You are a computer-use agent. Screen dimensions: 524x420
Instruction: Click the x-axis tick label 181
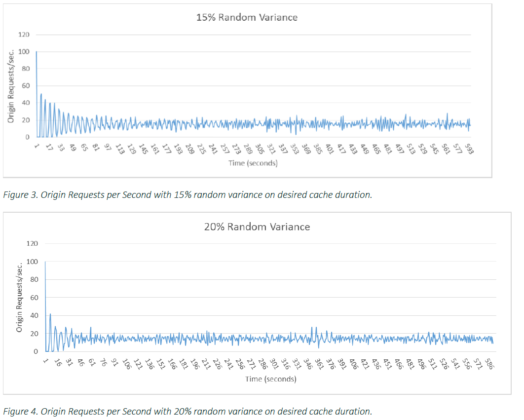(x=183, y=364)
